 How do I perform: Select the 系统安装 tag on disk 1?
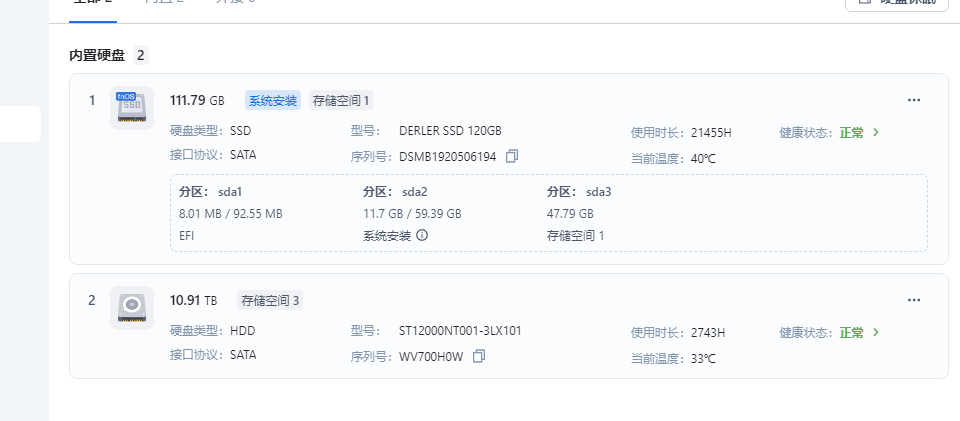pos(272,100)
